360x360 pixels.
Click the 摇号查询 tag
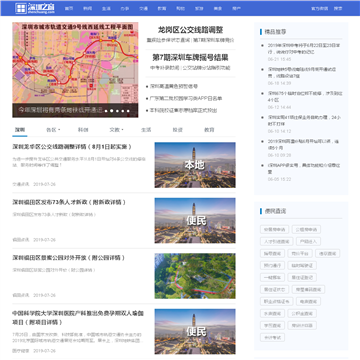click(272, 253)
